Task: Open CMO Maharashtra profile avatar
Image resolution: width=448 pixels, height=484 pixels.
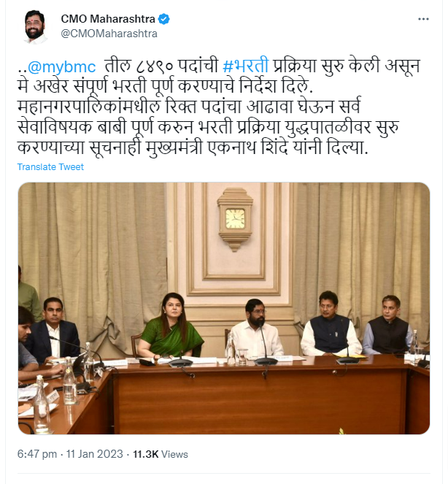Action: click(34, 27)
